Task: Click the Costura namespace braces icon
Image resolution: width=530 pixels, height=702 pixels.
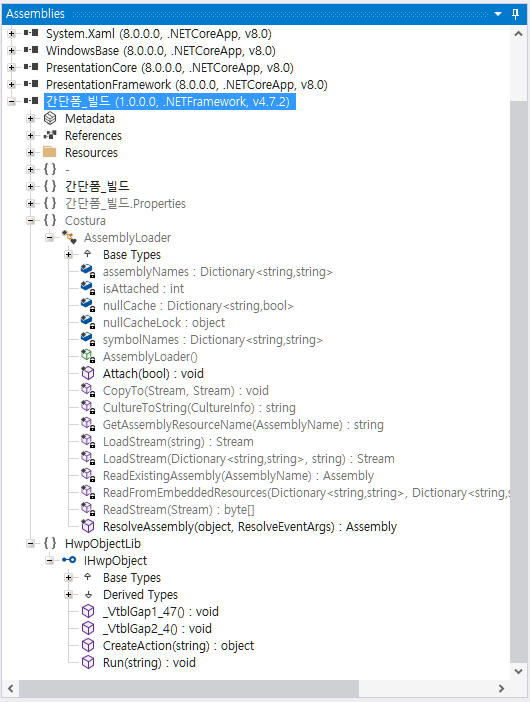Action: click(50, 220)
